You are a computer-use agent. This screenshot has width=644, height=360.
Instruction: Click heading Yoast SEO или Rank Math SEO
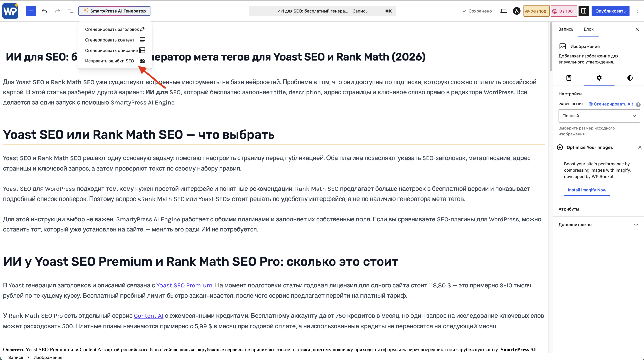[139, 135]
